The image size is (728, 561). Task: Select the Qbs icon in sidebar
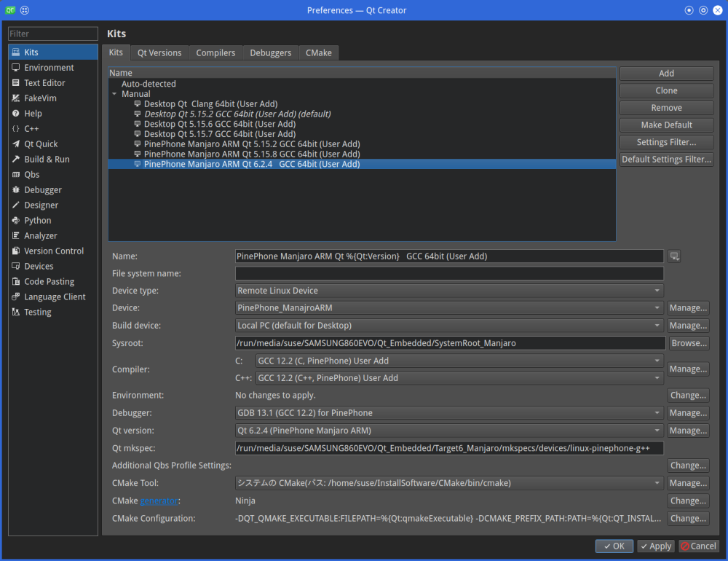pyautogui.click(x=16, y=174)
